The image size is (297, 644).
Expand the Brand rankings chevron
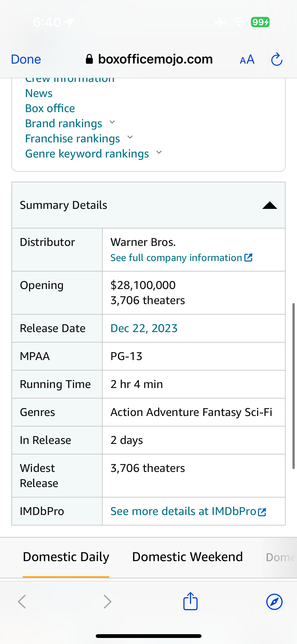[x=112, y=122]
